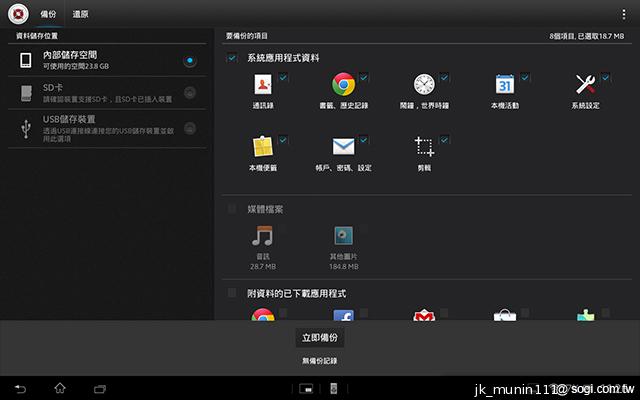The width and height of the screenshot is (640, 400).
Task: Select the USB儲存裝置 radio button
Action: 190,128
